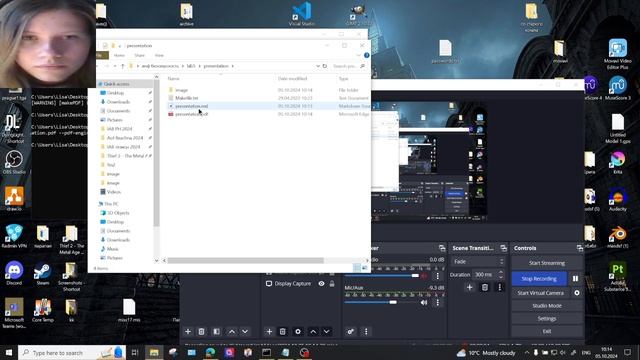The height and width of the screenshot is (360, 640).
Task: Remove scene transition with trash icon
Action: [484, 287]
